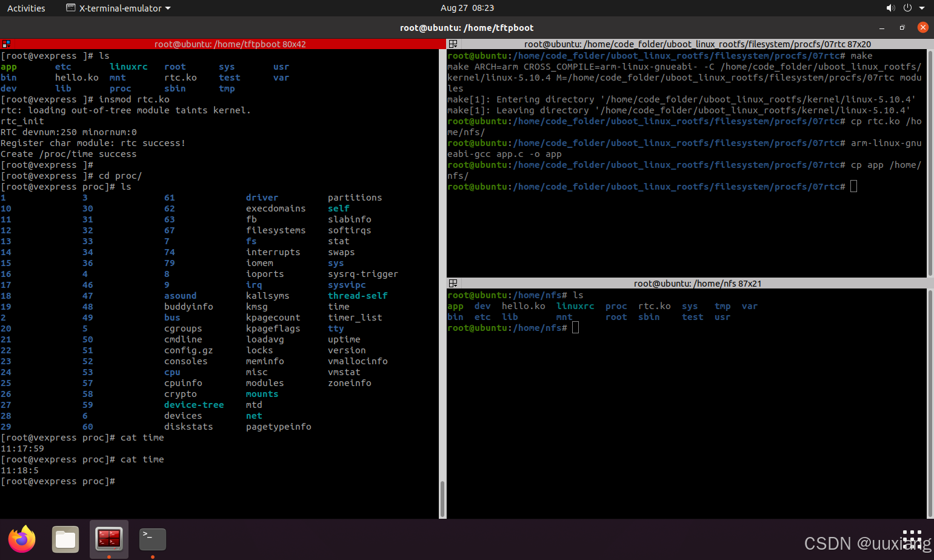Click 'rtc_init' output line

22,121
